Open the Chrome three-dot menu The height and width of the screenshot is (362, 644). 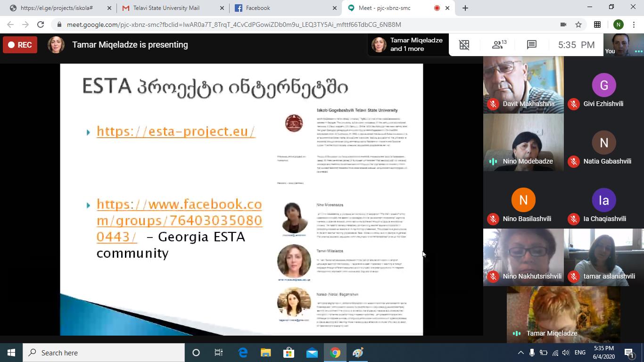click(633, 25)
